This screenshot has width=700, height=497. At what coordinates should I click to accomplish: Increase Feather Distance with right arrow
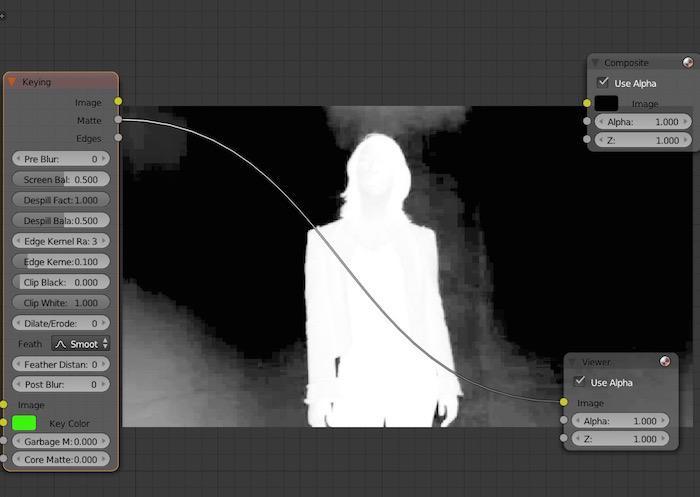click(x=104, y=364)
